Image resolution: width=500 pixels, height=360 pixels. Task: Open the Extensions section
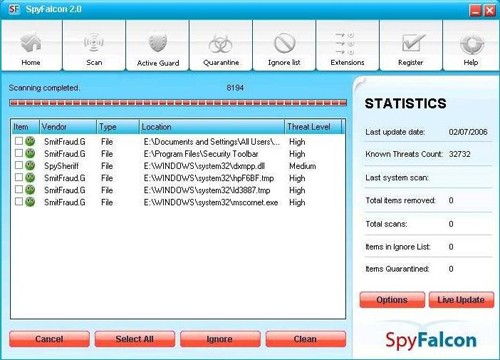tap(347, 46)
